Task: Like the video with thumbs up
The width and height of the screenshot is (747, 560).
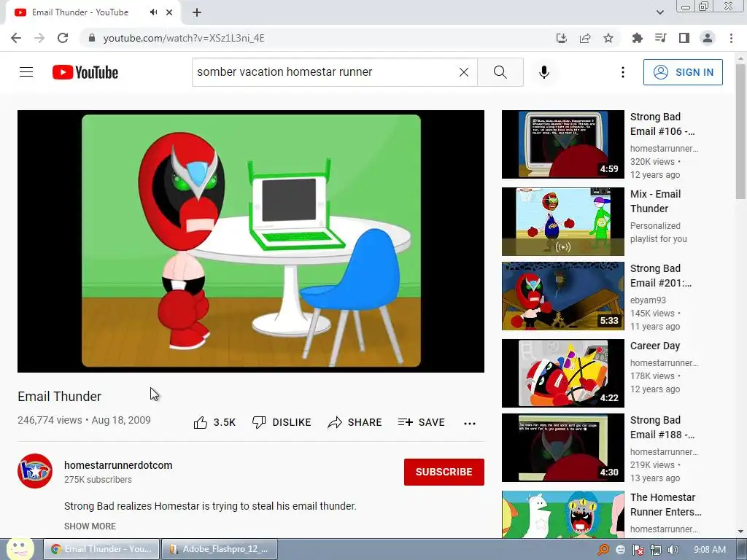Action: pos(214,422)
